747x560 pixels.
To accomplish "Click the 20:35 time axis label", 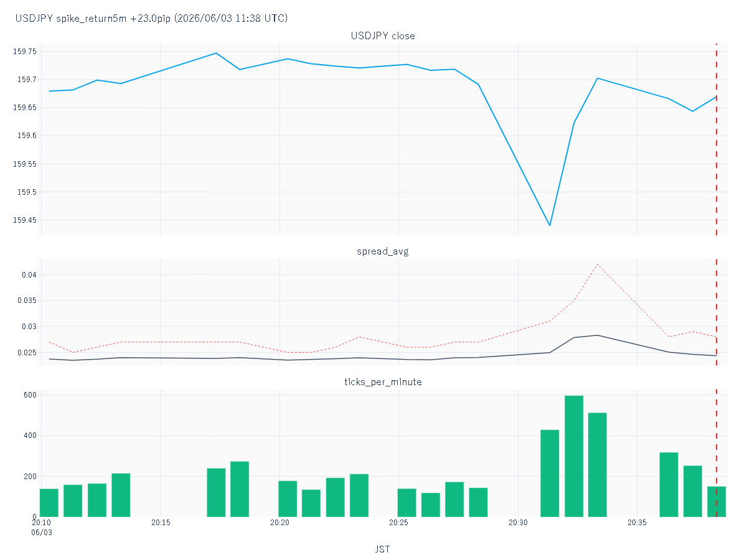I will coord(637,523).
